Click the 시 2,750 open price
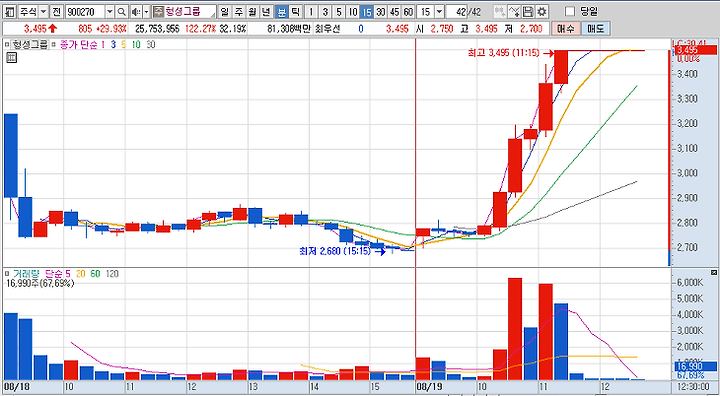The image size is (720, 396). [434, 29]
